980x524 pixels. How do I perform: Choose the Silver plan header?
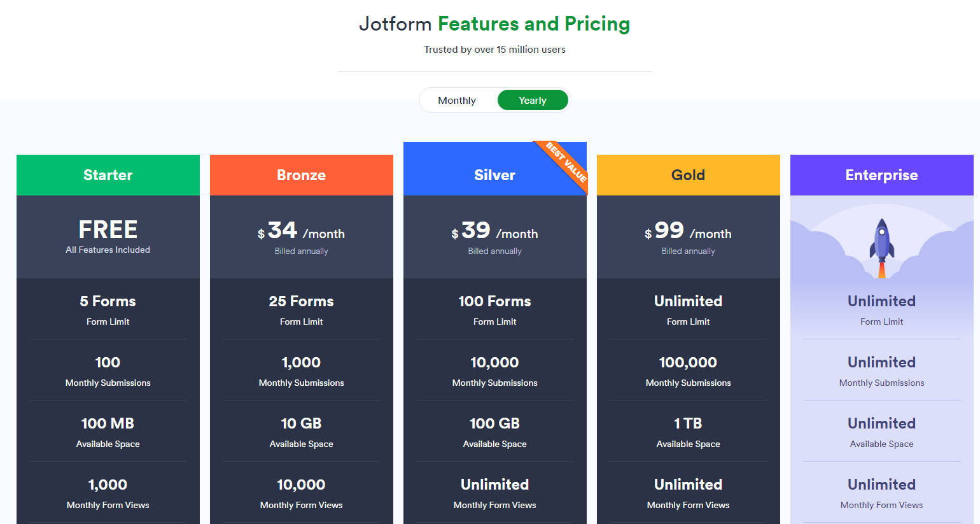coord(494,175)
